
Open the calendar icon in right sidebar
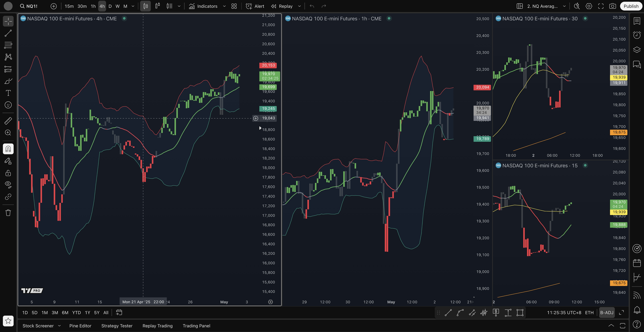[637, 263]
